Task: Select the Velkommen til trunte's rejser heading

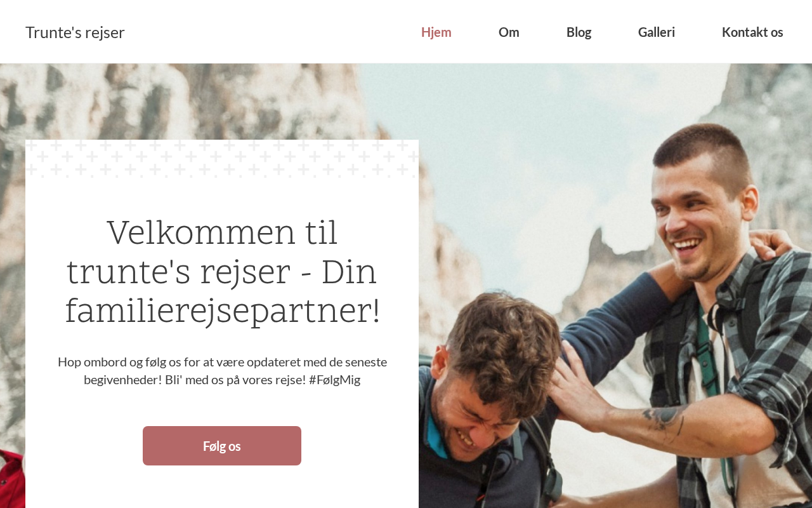Action: 222,272
